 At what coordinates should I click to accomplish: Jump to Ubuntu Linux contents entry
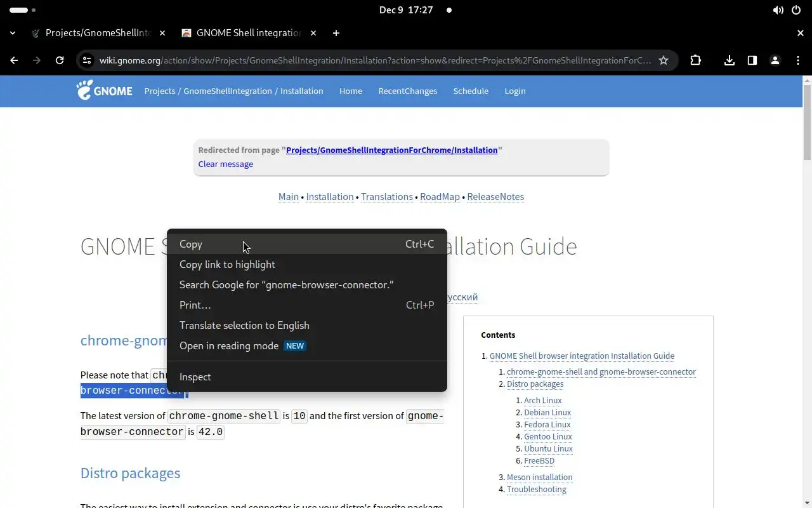coord(548,448)
